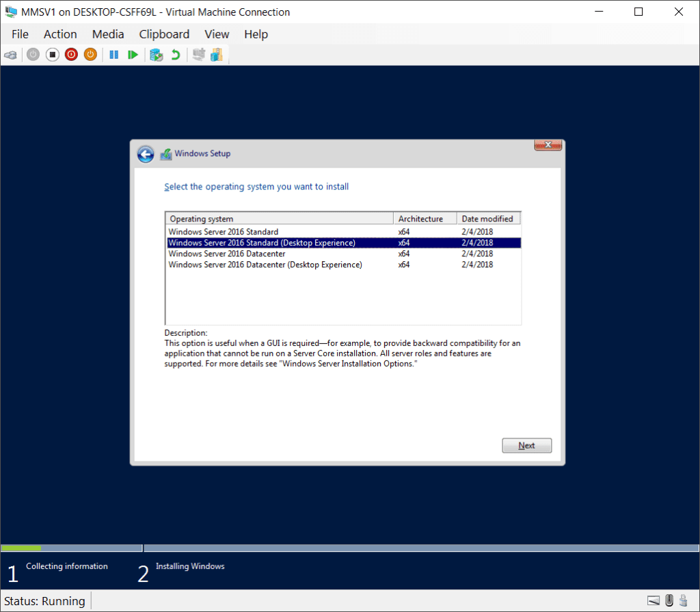Go back in Windows Setup

click(146, 154)
